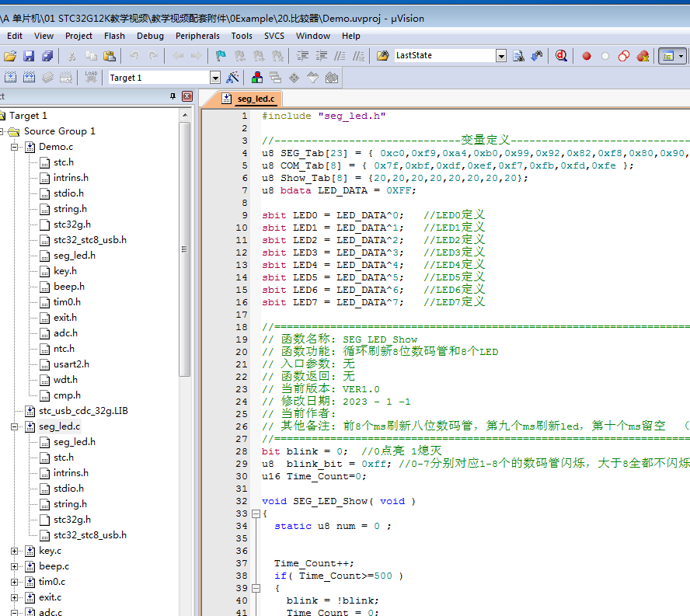Save the current file
Viewport: 690px width, 616px height.
click(x=29, y=56)
